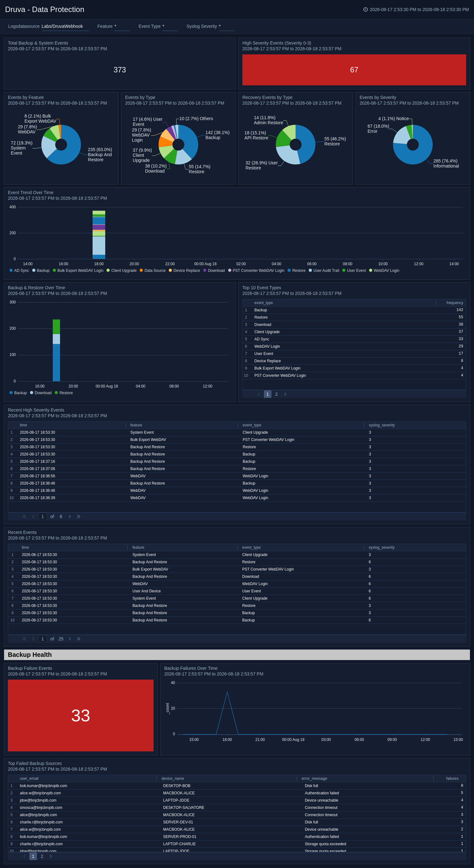The width and height of the screenshot is (474, 868).
Task: Sort by frequency column header
Action: click(454, 303)
